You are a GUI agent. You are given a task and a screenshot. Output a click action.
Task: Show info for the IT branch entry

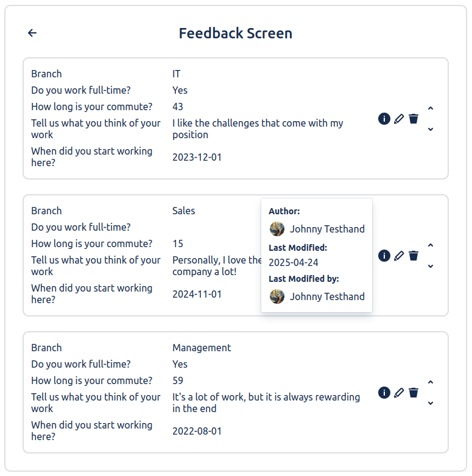(384, 119)
